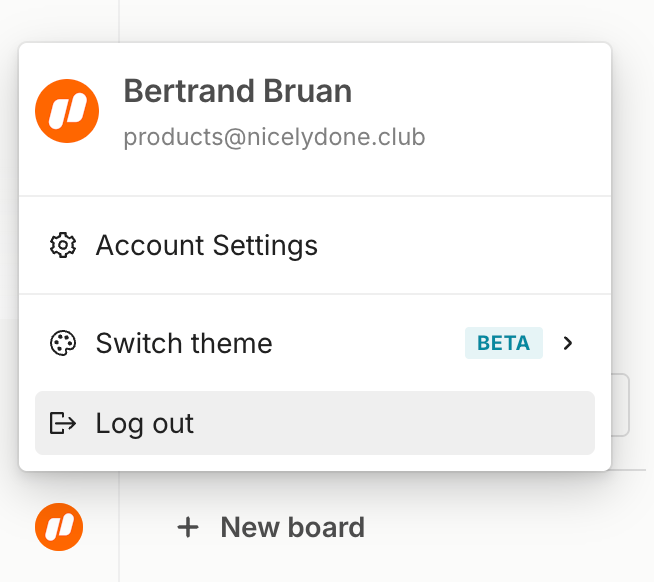The height and width of the screenshot is (582, 654).
Task: Click the Bertrand Bruan name heading
Action: pyautogui.click(x=237, y=92)
